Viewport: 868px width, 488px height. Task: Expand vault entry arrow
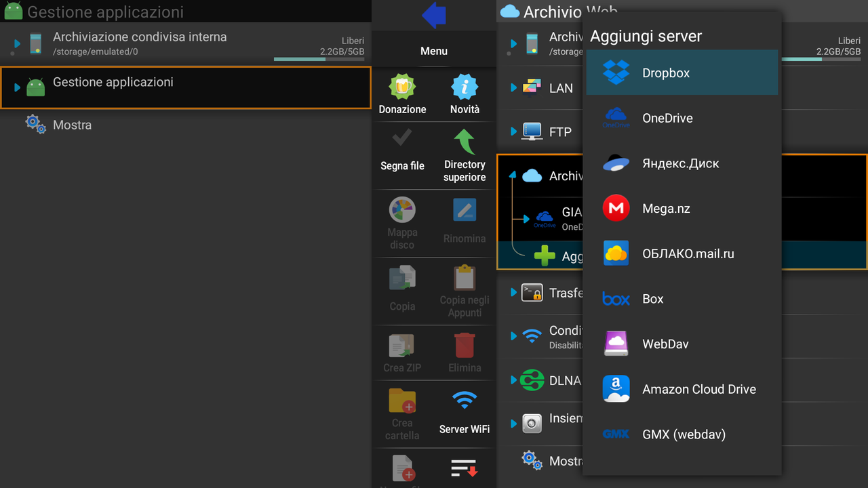point(513,424)
